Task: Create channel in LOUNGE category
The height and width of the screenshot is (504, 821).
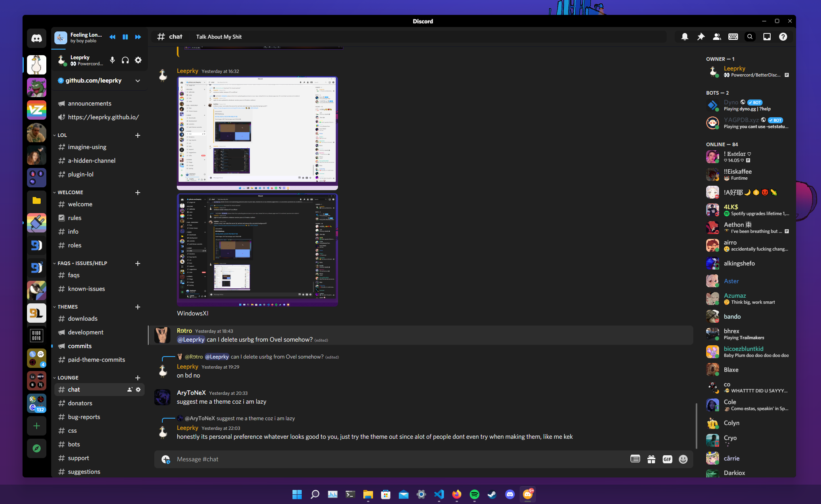Action: click(x=138, y=378)
